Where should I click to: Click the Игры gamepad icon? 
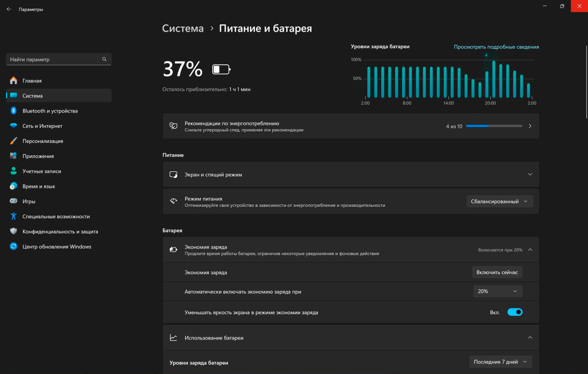[14, 201]
